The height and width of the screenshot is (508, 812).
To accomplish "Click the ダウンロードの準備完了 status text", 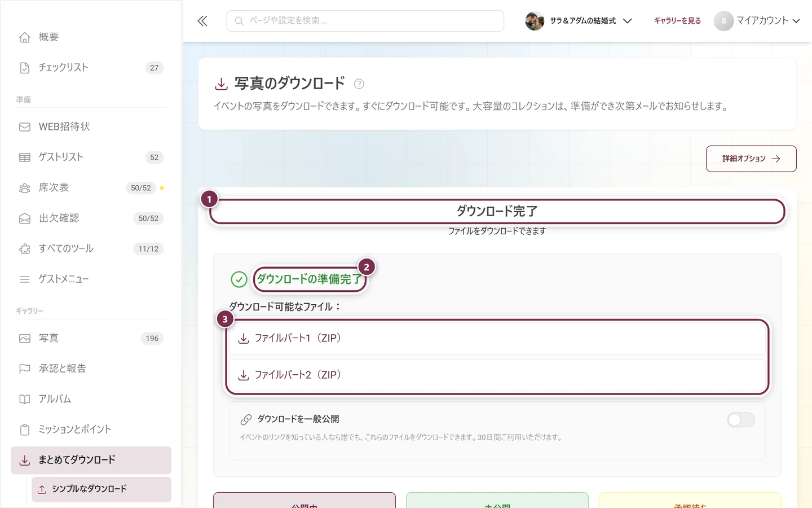I will pos(310,279).
